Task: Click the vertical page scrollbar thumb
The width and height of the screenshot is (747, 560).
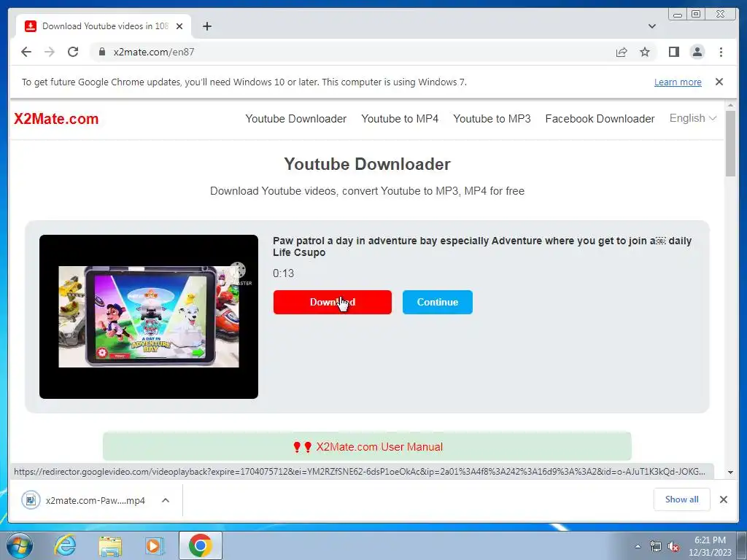Action: [730, 143]
